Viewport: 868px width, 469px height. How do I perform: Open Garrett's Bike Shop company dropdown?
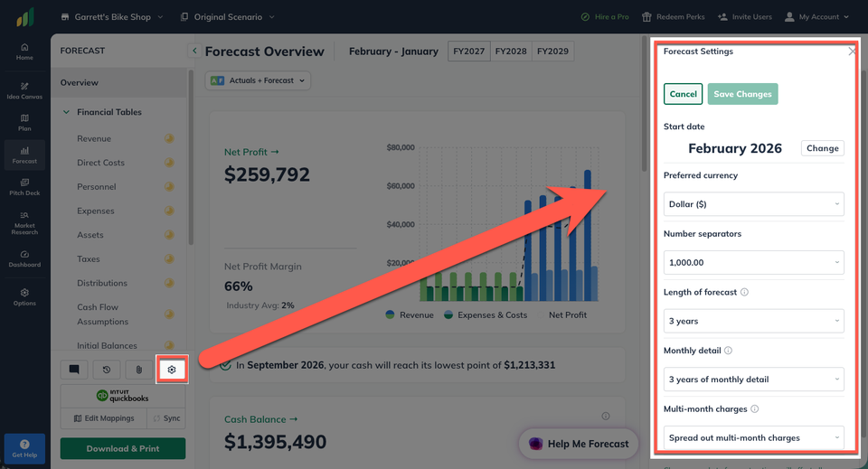click(x=112, y=17)
